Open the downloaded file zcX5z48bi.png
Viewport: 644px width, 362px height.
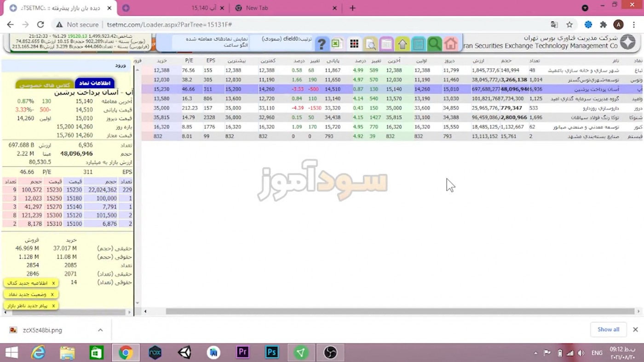tap(42, 330)
